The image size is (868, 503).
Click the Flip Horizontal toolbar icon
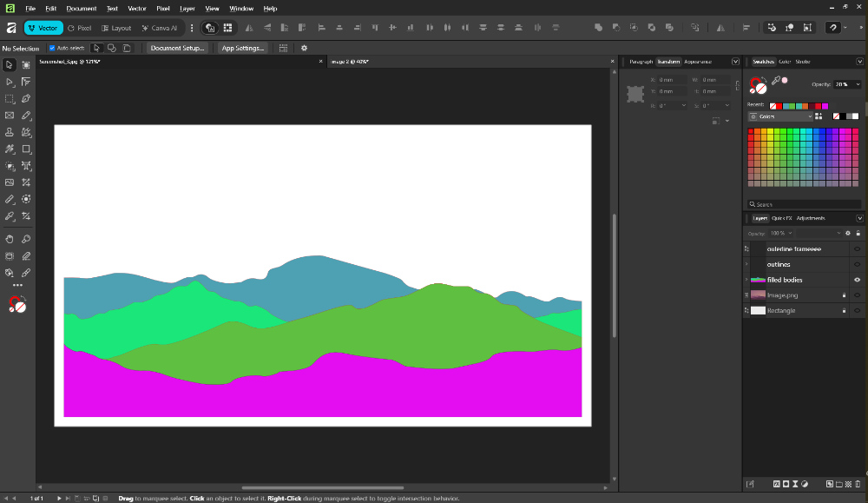click(249, 28)
